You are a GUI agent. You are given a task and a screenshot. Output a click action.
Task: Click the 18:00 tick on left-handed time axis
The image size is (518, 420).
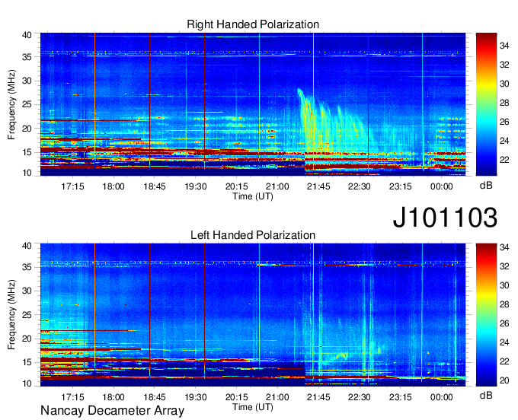click(114, 397)
